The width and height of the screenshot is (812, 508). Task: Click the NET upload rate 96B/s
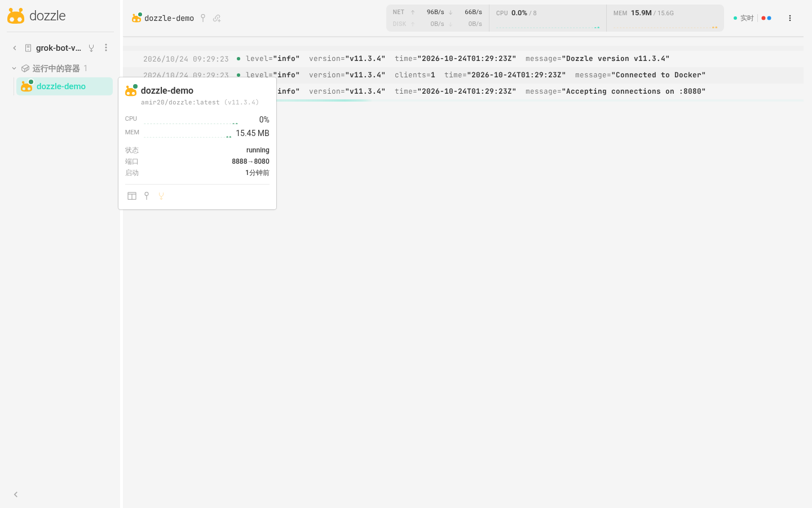pyautogui.click(x=435, y=12)
